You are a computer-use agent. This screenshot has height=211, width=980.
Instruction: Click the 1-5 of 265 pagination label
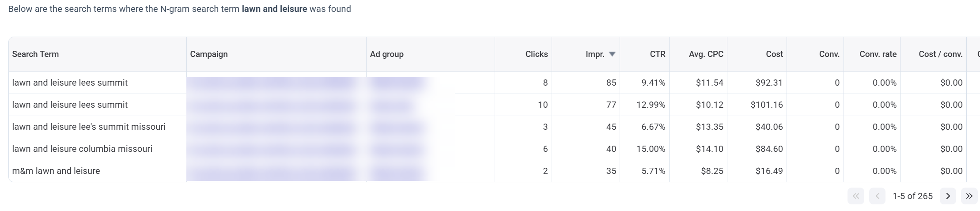[x=912, y=196]
